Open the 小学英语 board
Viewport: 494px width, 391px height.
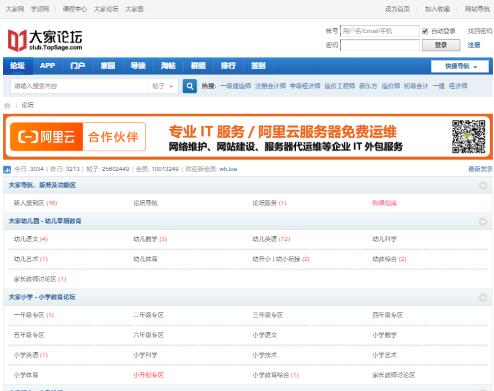tap(26, 355)
